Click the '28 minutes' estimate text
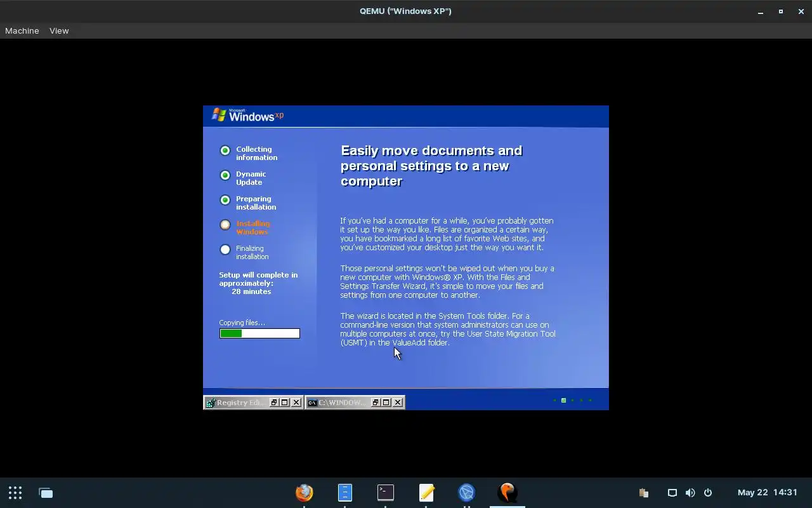812x508 pixels. pos(251,291)
